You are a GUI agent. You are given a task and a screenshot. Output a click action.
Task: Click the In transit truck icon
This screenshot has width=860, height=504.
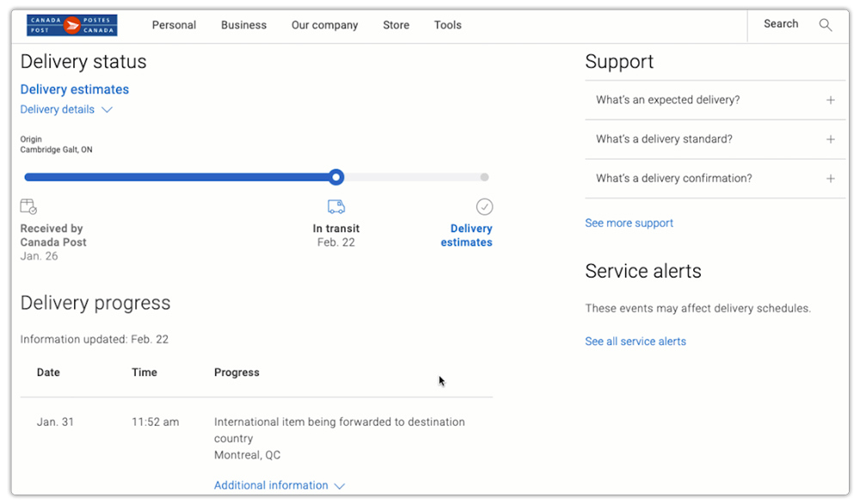[336, 206]
